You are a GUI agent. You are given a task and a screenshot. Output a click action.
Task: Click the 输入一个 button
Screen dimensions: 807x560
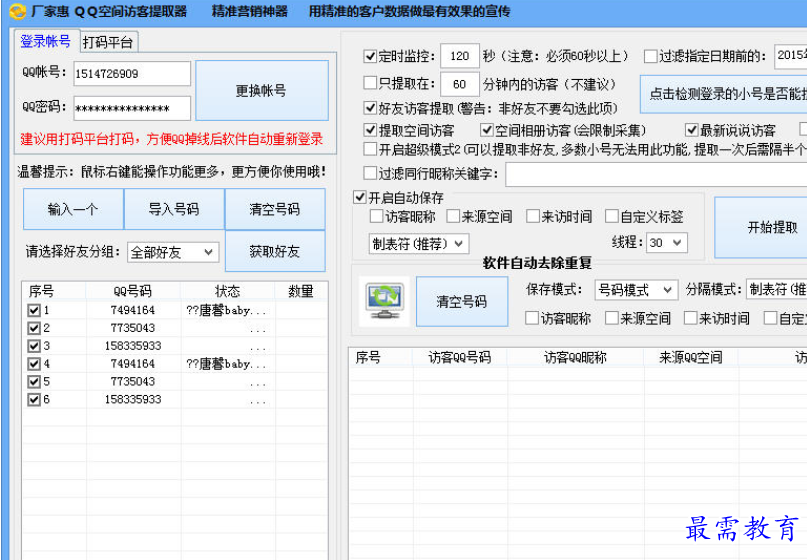pos(73,209)
